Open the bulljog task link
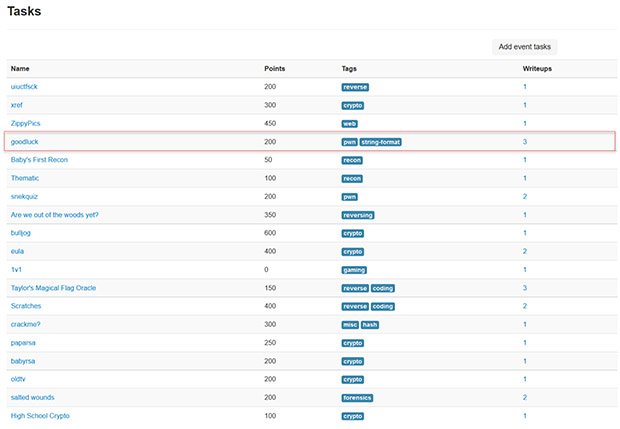The image size is (620, 429). 21,233
